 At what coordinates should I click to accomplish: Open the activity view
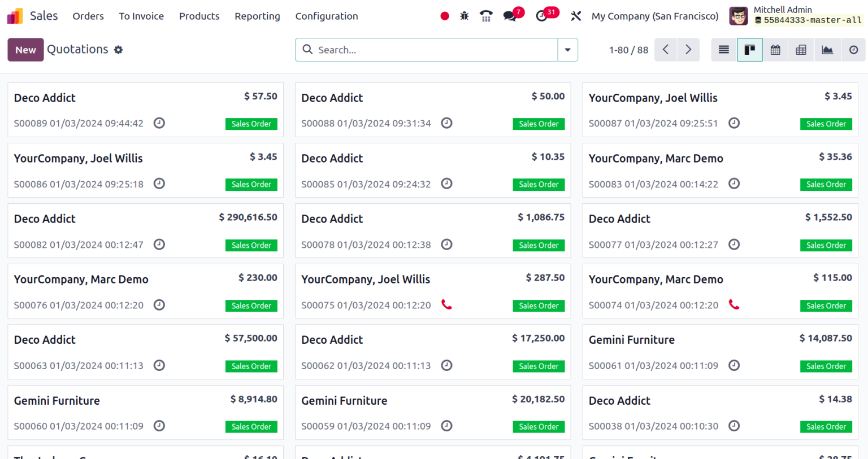point(853,50)
